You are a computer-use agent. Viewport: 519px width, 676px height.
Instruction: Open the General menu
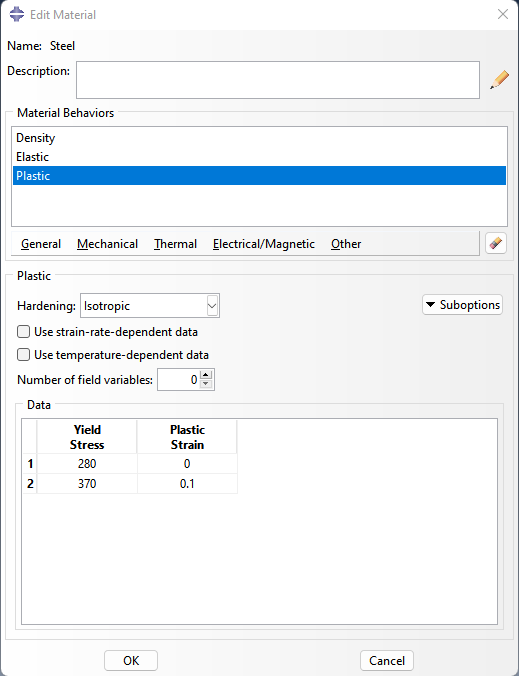point(41,244)
